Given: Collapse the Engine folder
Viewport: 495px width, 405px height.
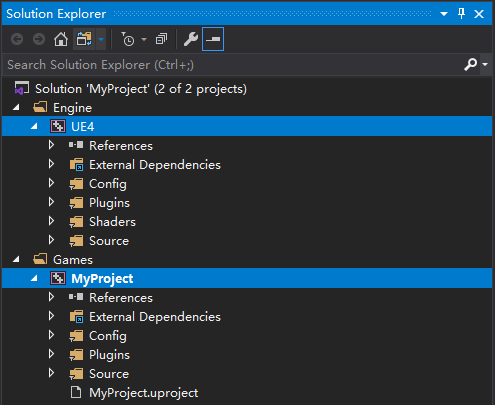Looking at the screenshot, I should point(16,107).
